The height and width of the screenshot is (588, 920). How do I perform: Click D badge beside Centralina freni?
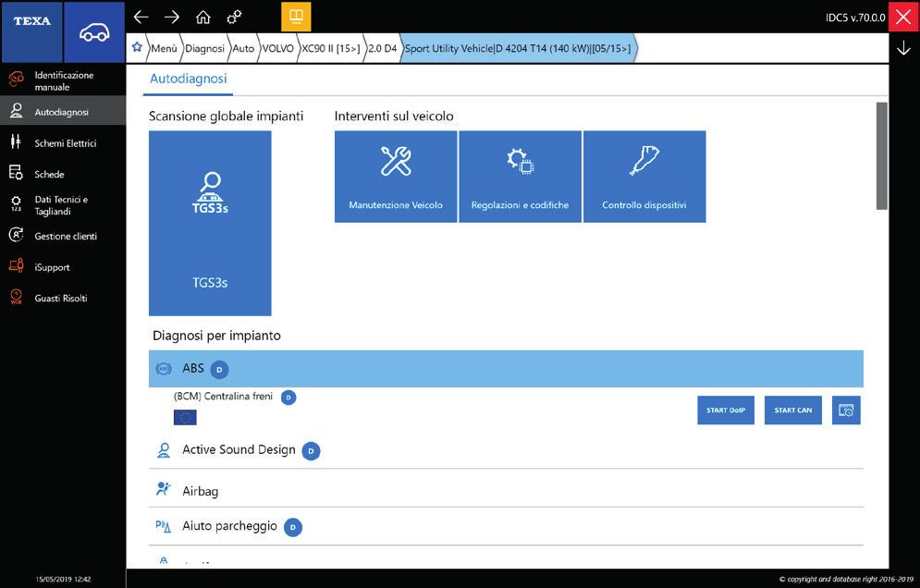(288, 398)
